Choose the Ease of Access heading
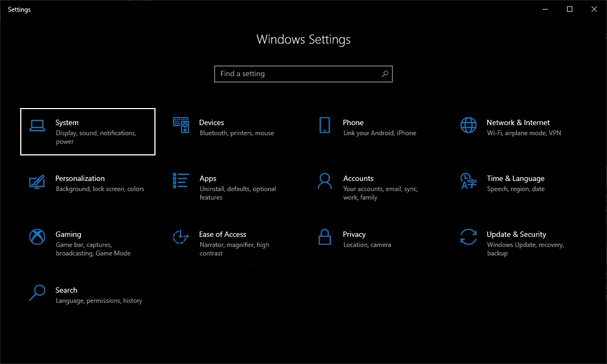607x364 pixels. (x=223, y=234)
